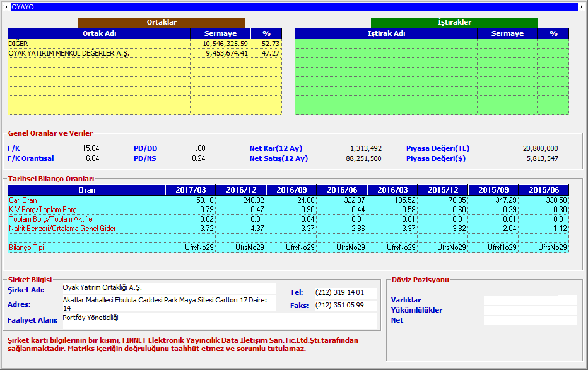Click the Piyasa Değeri(TL) label
588x370 pixels.
(x=438, y=148)
